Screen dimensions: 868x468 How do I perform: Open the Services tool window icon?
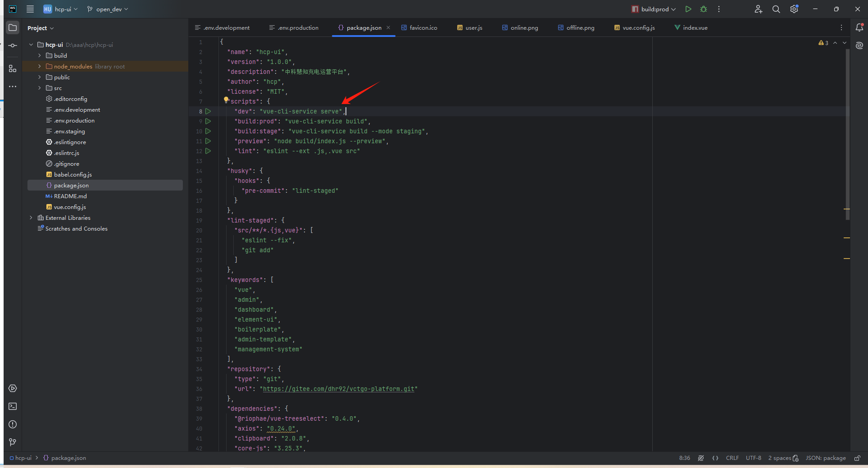click(13, 388)
